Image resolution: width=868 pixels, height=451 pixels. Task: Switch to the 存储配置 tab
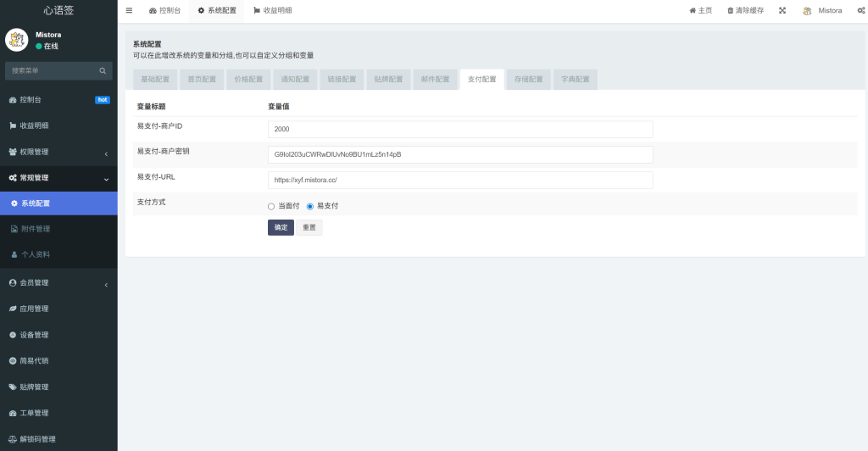click(x=529, y=79)
